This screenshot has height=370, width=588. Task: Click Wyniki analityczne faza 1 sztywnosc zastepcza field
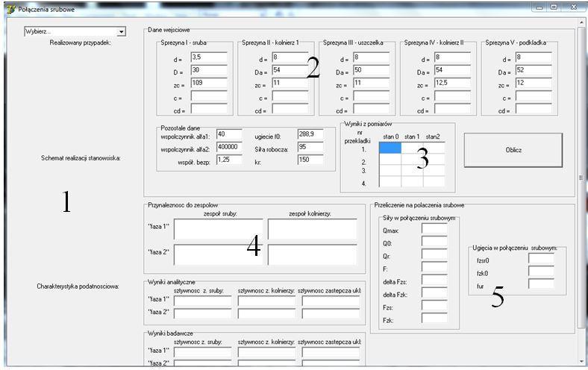tap(331, 301)
